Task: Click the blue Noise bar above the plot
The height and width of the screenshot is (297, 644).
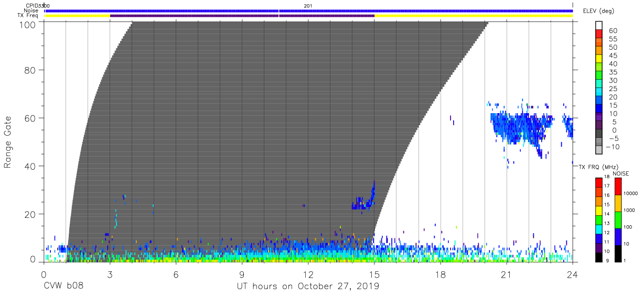Action: click(308, 10)
